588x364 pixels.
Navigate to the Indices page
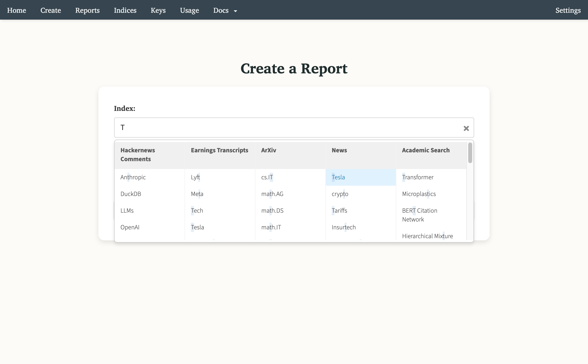click(125, 10)
